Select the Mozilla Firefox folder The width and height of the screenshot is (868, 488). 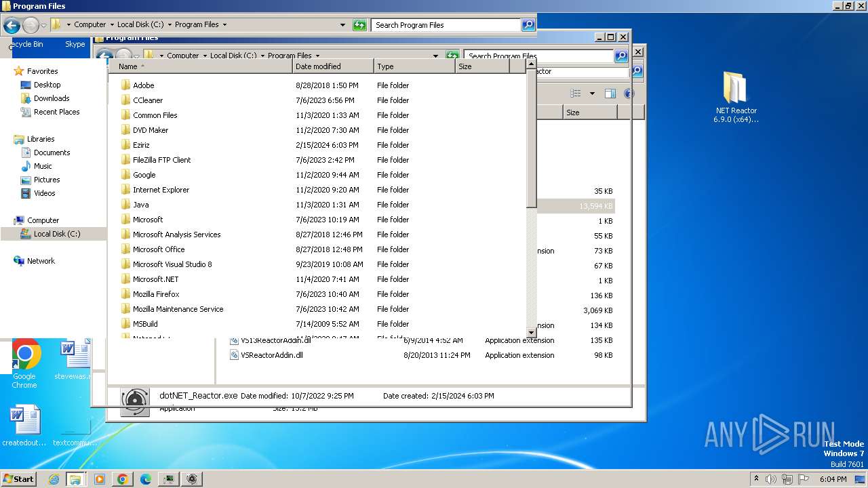(x=156, y=294)
